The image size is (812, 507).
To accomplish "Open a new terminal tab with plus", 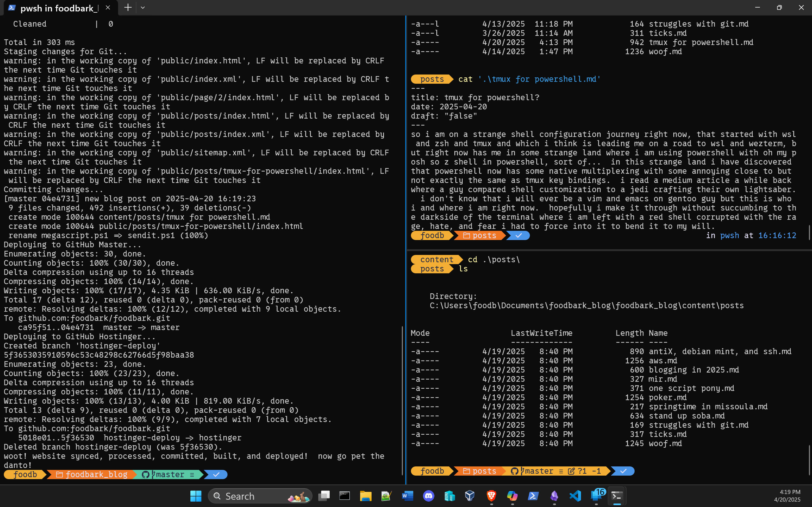I will pos(128,7).
